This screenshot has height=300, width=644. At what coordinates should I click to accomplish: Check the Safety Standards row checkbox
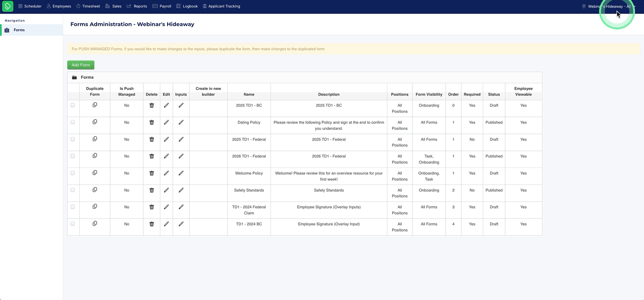pyautogui.click(x=73, y=190)
